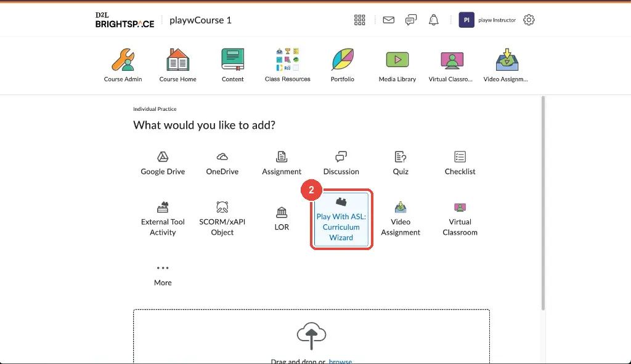
Task: Add an External Tool Activity
Action: point(163,219)
